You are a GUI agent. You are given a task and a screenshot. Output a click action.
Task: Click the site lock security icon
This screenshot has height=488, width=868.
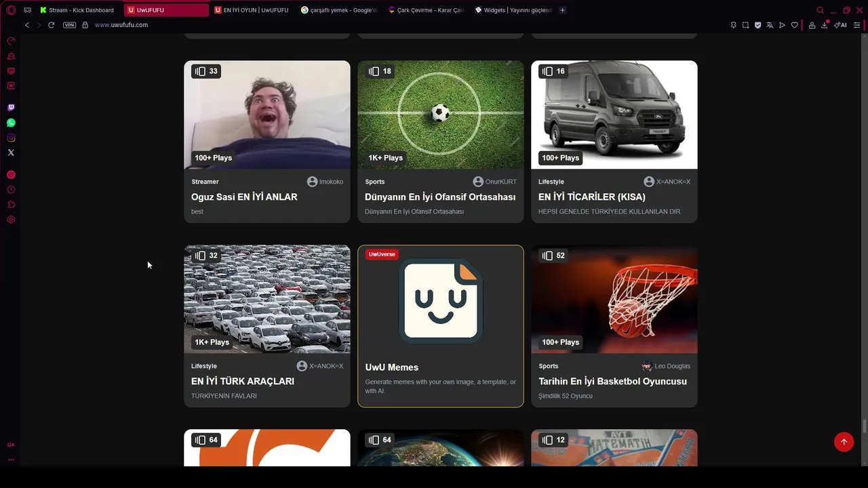85,25
